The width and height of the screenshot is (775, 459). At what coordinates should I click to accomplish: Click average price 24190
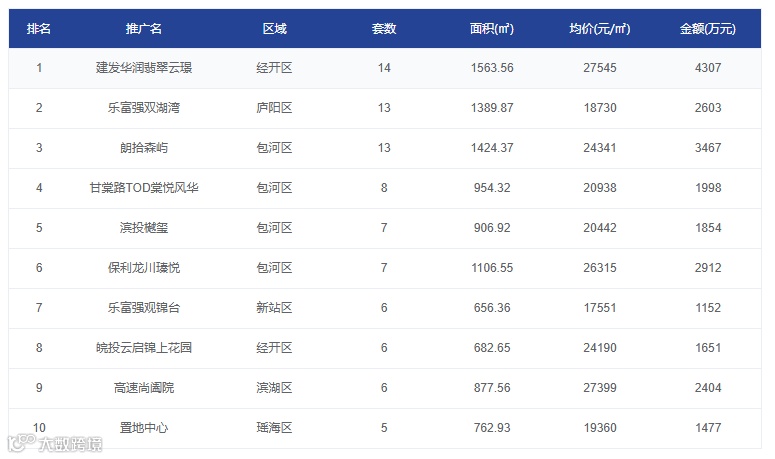pos(600,348)
